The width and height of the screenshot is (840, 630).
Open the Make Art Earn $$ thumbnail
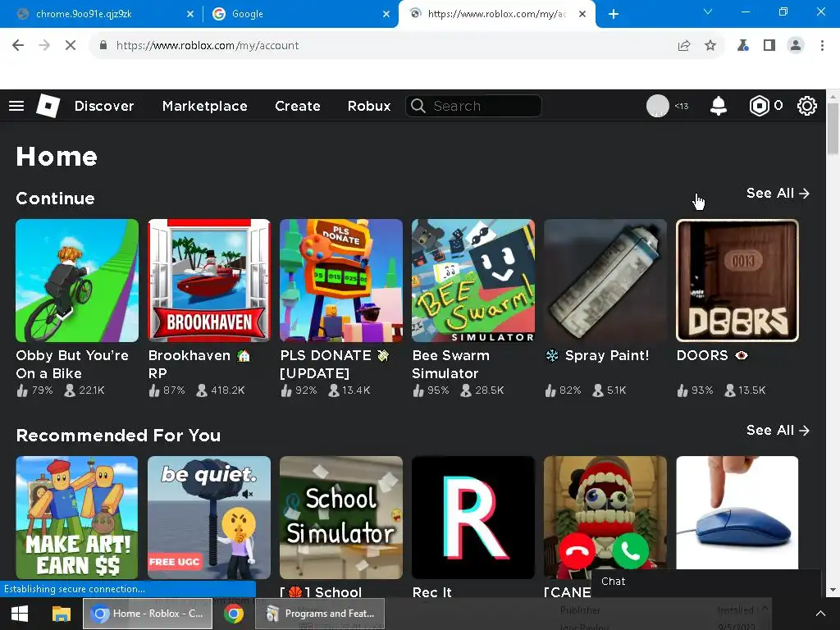point(76,518)
